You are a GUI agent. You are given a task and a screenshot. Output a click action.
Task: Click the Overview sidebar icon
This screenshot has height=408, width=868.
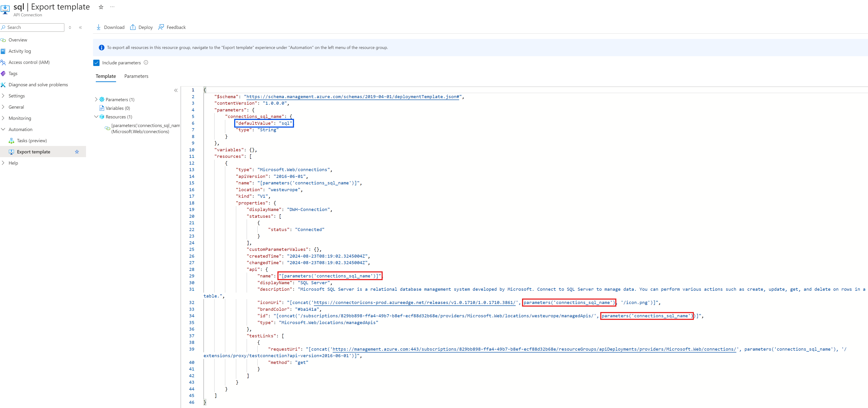tap(3, 40)
